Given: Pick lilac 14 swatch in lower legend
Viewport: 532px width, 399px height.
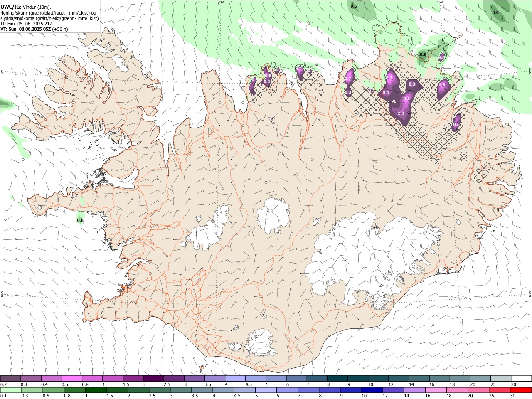Looking at the screenshot, I should (x=414, y=390).
